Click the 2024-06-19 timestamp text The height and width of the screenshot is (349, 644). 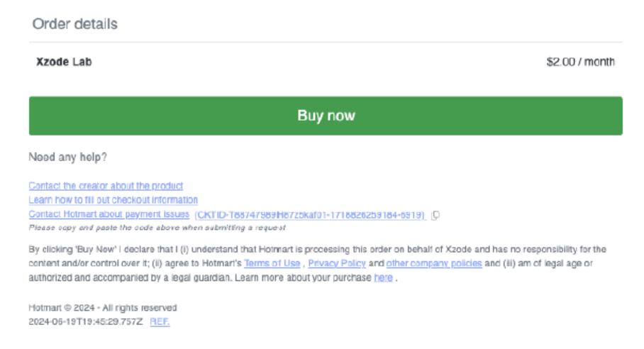coord(86,321)
